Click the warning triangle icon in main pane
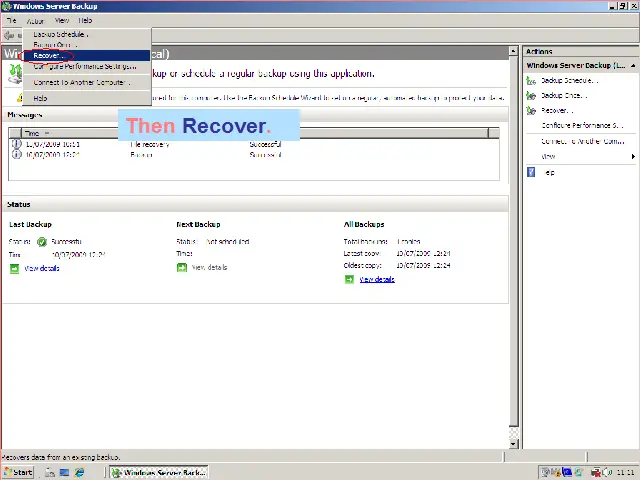The height and width of the screenshot is (480, 640). (x=20, y=98)
